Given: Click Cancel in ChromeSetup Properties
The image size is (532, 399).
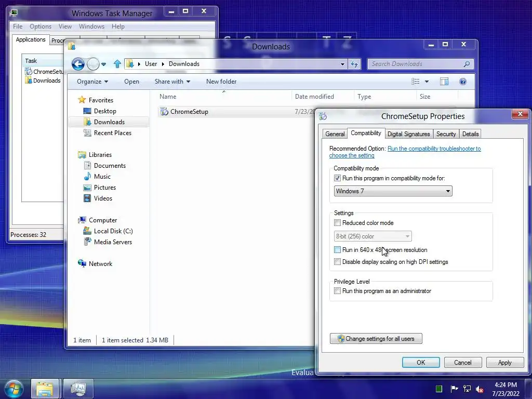Looking at the screenshot, I should (x=463, y=362).
